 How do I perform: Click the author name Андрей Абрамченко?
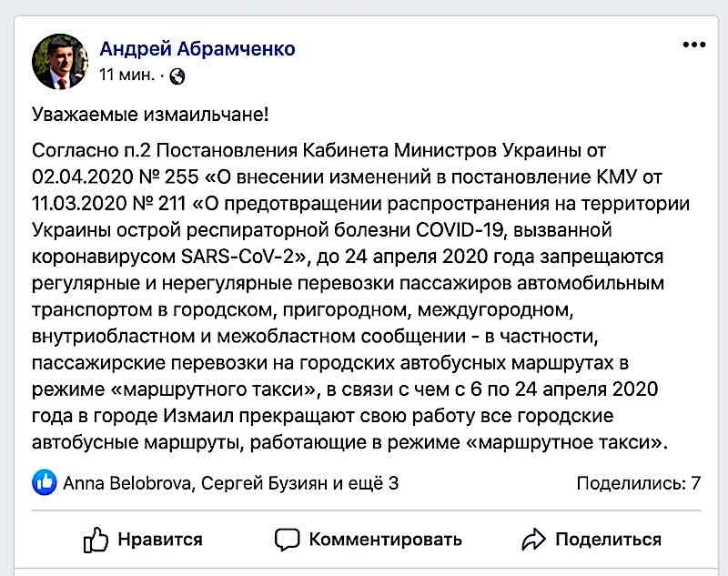197,48
